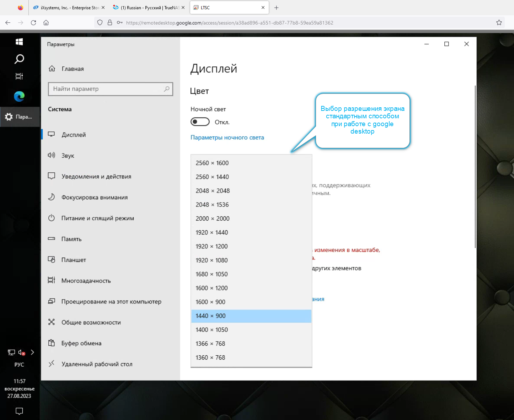Open Параметры ночного света link
The width and height of the screenshot is (514, 420).
pos(227,138)
